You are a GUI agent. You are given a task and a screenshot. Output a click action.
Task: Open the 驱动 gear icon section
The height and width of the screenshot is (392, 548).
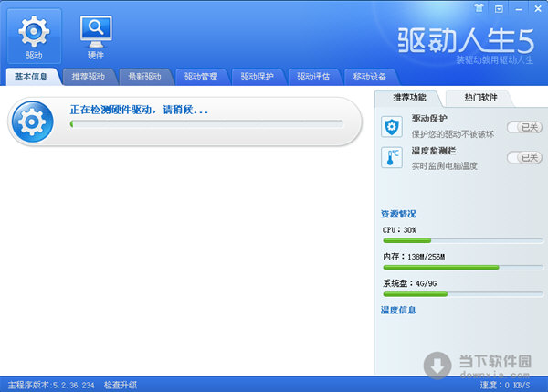pos(34,37)
